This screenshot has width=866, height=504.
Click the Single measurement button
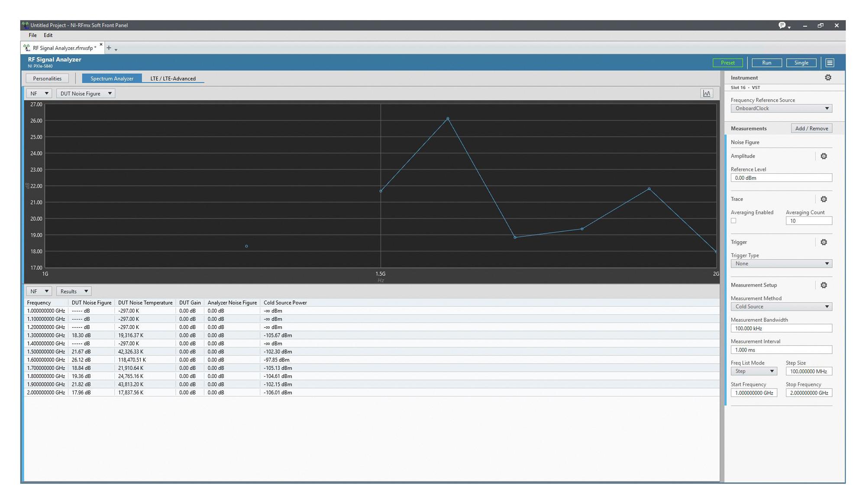801,62
